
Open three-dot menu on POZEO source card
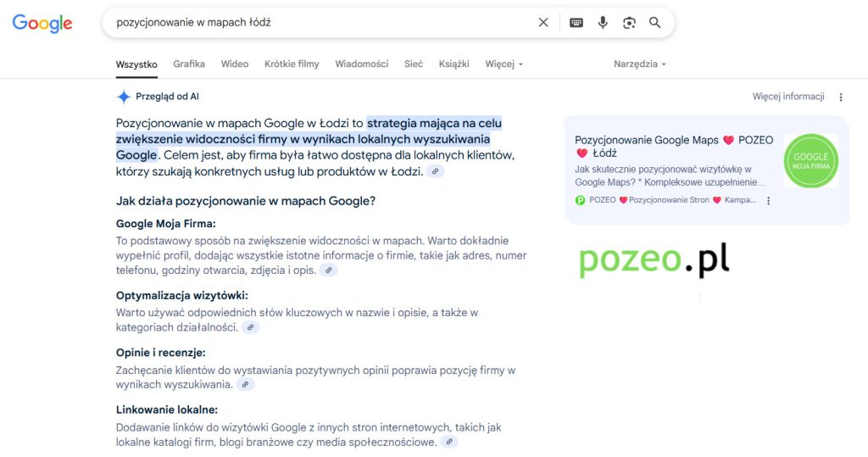768,201
